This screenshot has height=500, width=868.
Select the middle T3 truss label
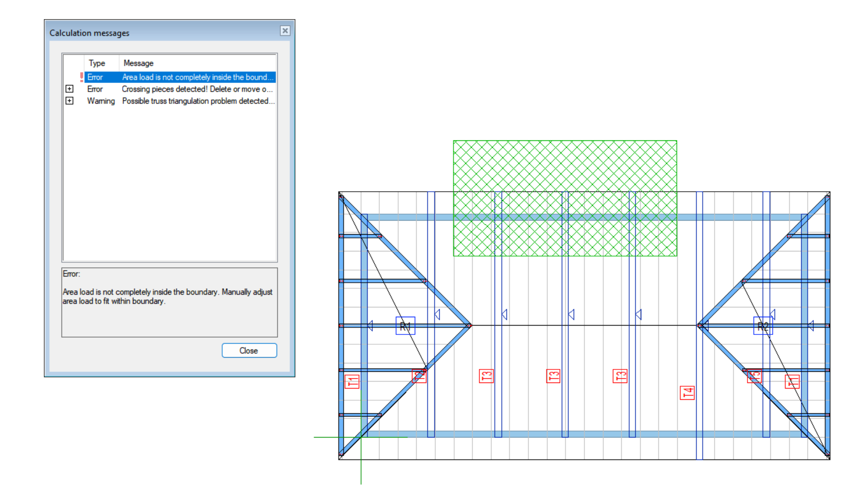[553, 376]
